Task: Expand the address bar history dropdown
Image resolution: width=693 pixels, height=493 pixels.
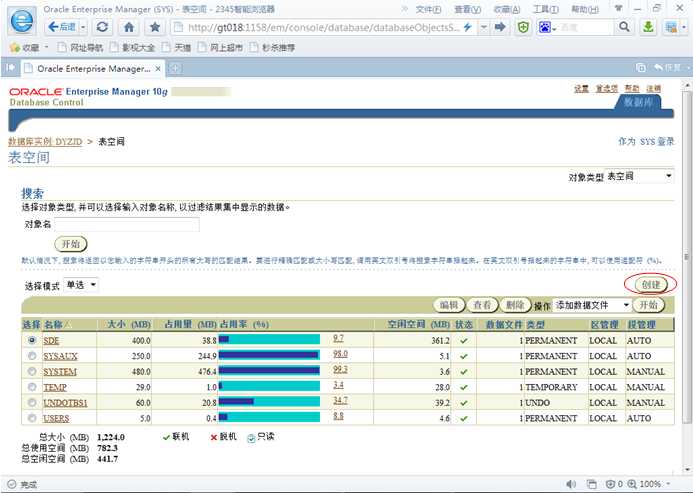Action: [484, 27]
